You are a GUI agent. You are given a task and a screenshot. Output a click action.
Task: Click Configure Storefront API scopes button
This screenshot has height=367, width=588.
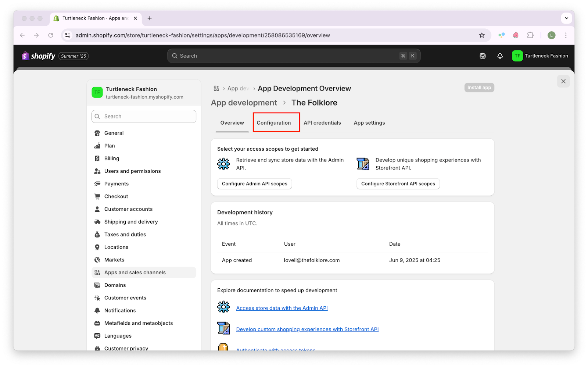[398, 184]
